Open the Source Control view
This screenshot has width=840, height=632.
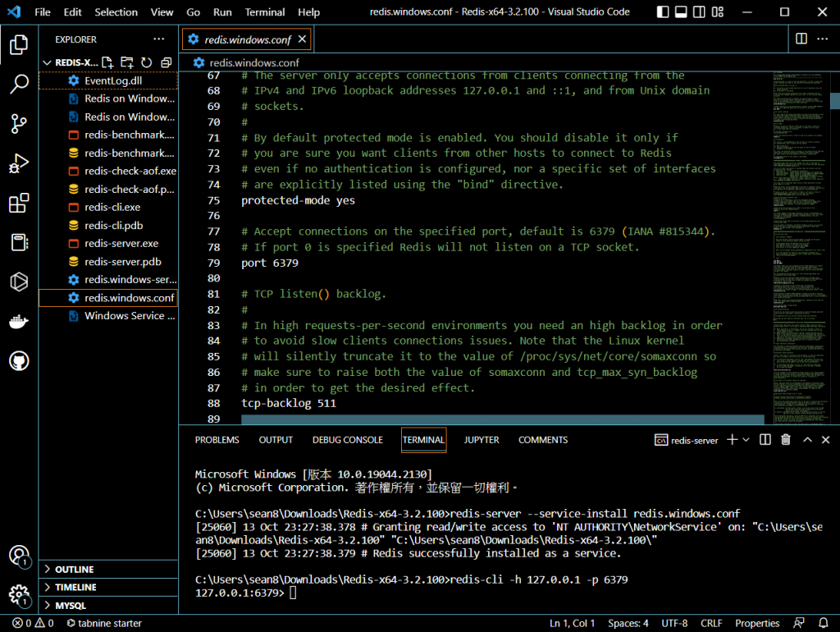click(19, 123)
